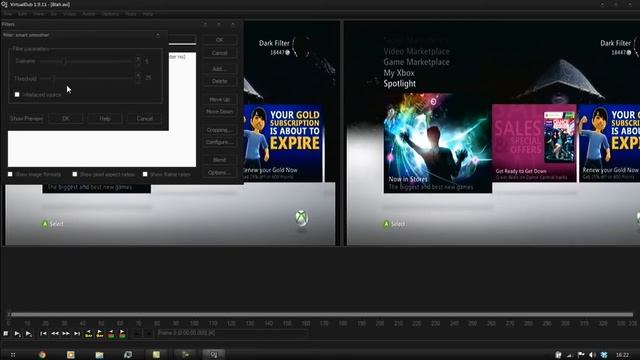Image resolution: width=640 pixels, height=360 pixels.
Task: Open the file explorer taskbar icon
Action: [99, 355]
